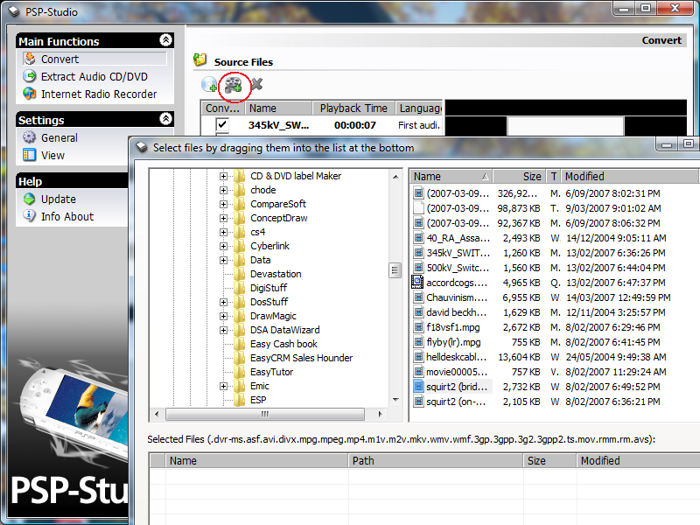Image resolution: width=700 pixels, height=525 pixels.
Task: Click the View settings icon
Action: 29,155
